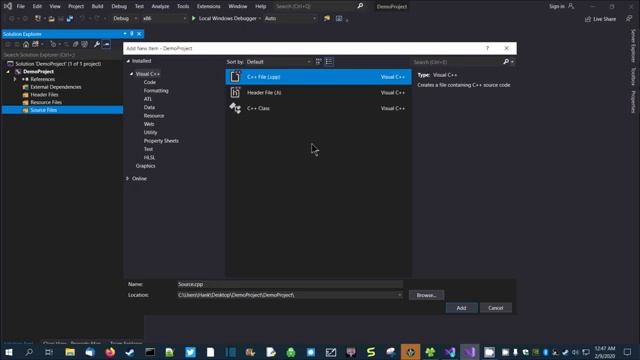Screen dimensions: 640x360
Task: Click Local Windows Debugger button
Action: [x=227, y=18]
